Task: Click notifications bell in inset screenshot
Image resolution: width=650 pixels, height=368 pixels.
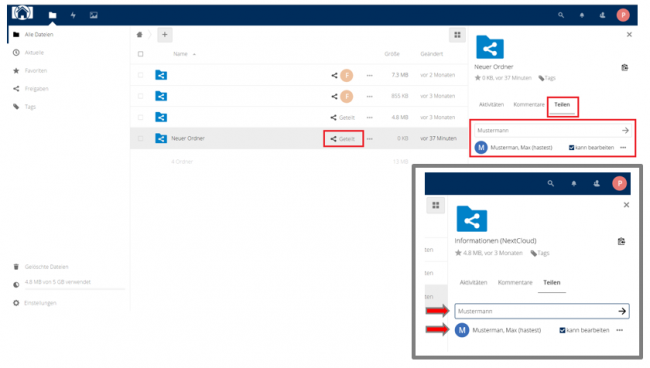Action: click(574, 183)
